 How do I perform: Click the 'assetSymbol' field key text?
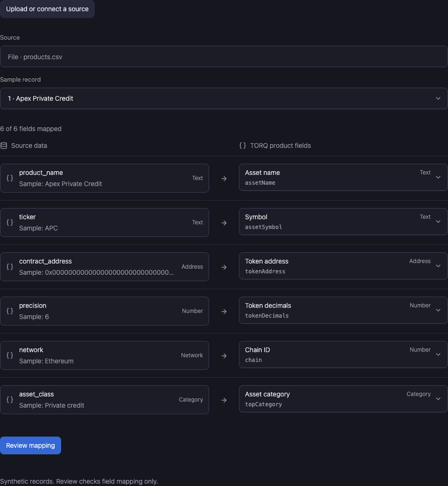pos(264,227)
